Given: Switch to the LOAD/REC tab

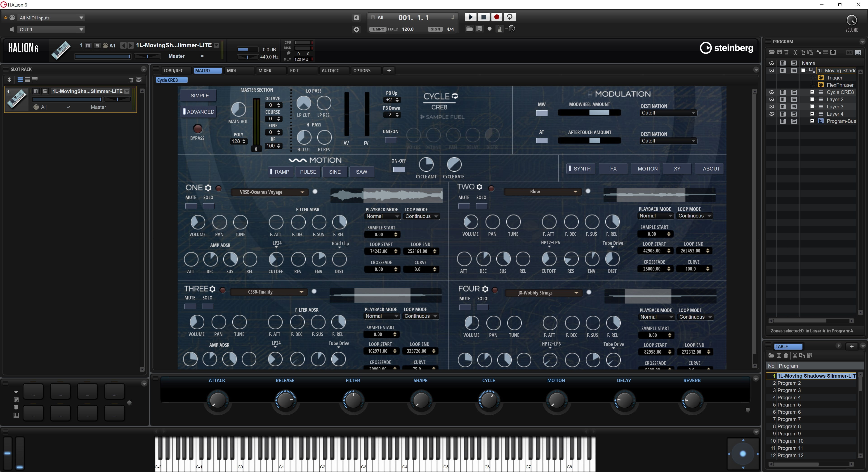Looking at the screenshot, I should coord(173,70).
